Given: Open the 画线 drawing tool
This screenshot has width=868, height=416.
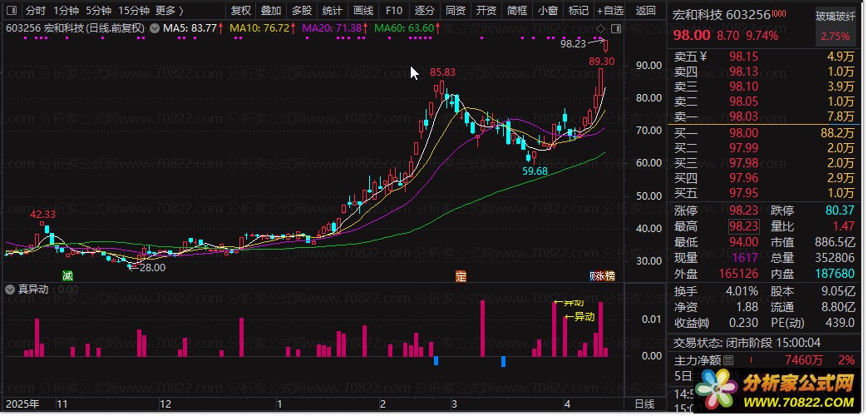Looking at the screenshot, I should (363, 10).
